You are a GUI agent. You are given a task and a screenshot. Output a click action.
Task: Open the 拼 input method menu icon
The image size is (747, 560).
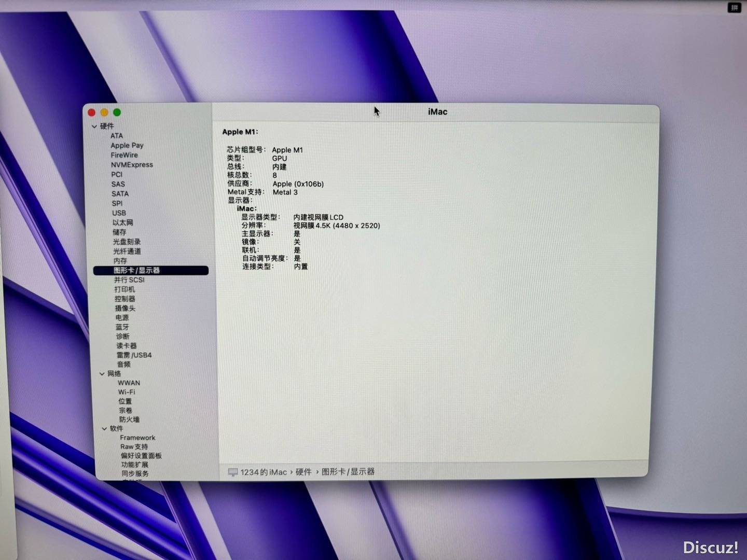[x=735, y=8]
